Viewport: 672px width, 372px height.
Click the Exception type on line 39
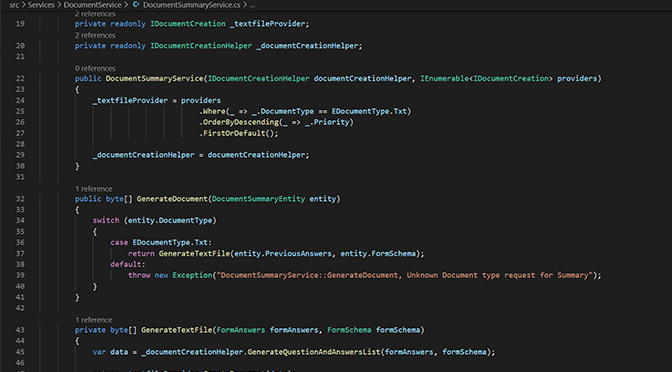tap(192, 275)
